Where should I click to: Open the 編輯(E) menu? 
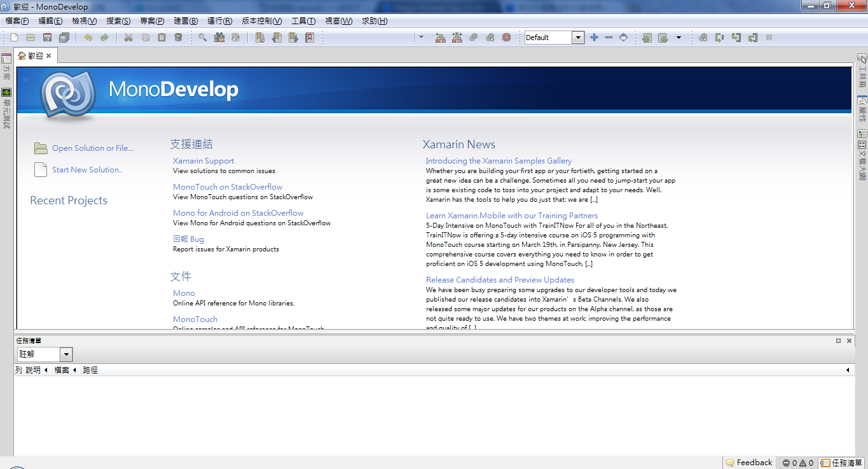[50, 21]
